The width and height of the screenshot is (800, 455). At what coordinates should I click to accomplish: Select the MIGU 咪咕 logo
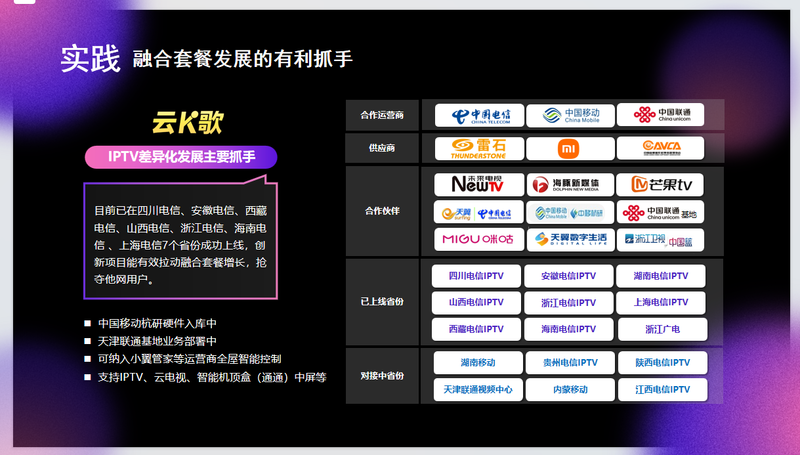[x=478, y=240]
